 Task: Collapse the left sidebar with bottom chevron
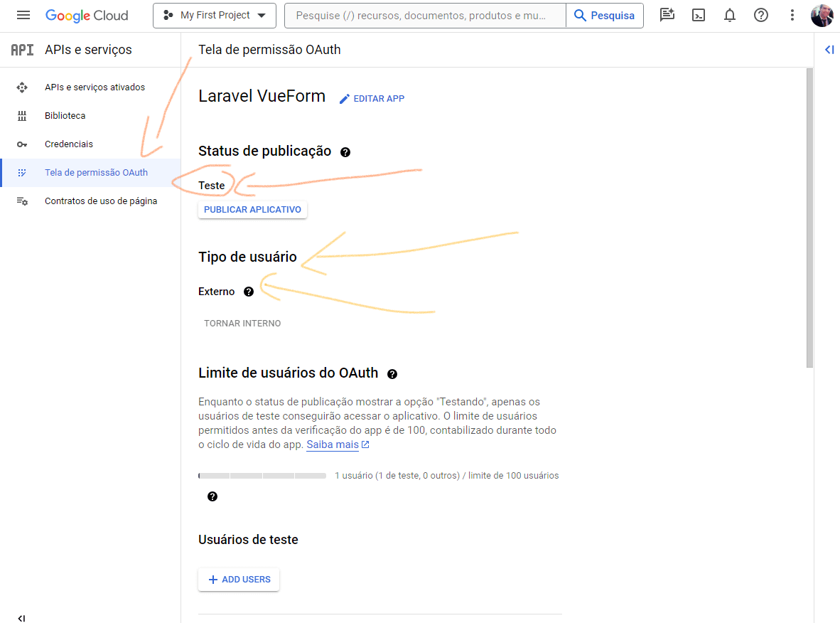(x=21, y=618)
